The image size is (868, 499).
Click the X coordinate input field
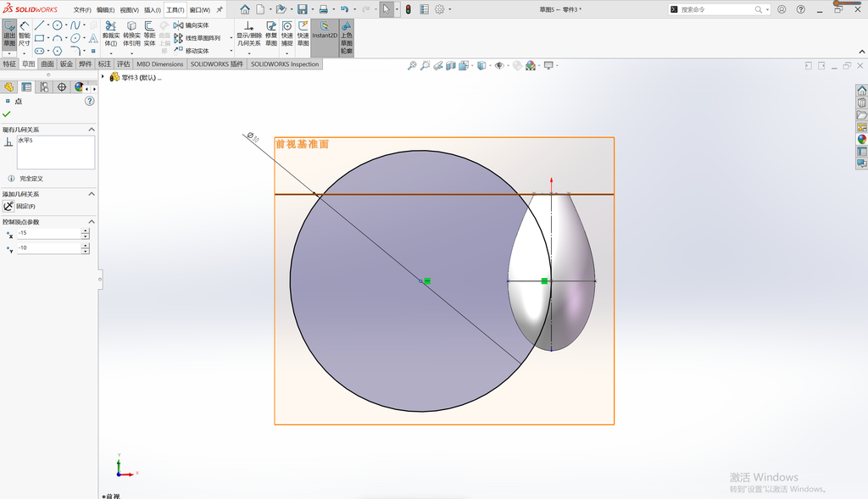tap(48, 234)
